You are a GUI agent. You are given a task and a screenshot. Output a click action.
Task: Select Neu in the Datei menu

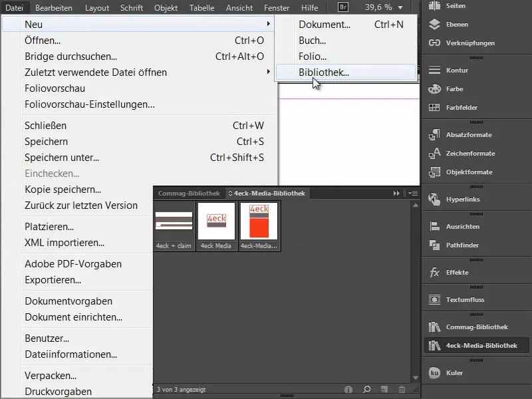coord(138,24)
